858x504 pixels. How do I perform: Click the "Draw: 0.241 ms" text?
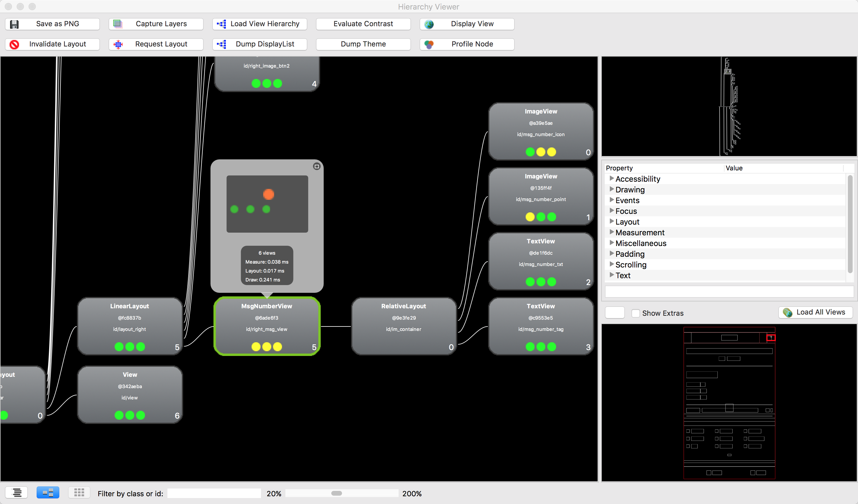coord(262,280)
